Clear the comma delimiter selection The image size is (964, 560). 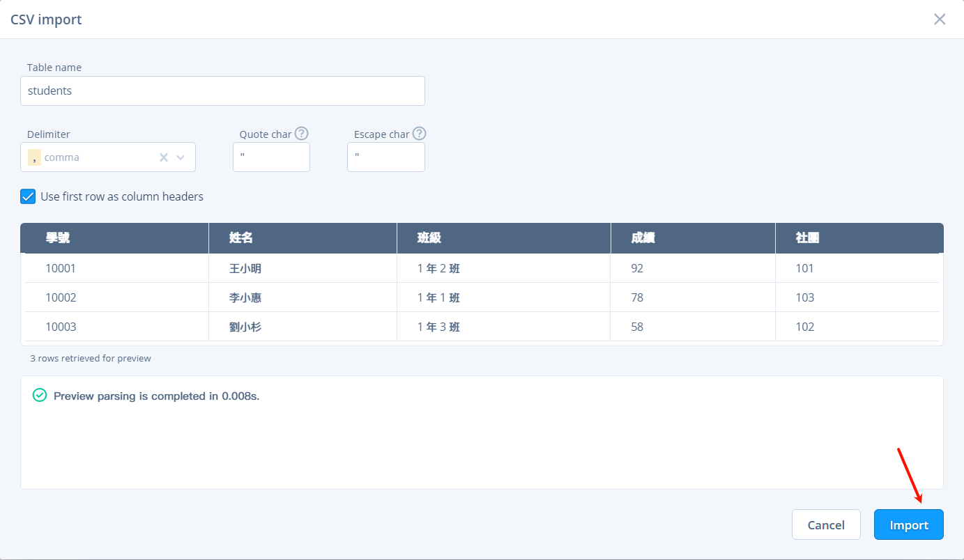tap(164, 157)
